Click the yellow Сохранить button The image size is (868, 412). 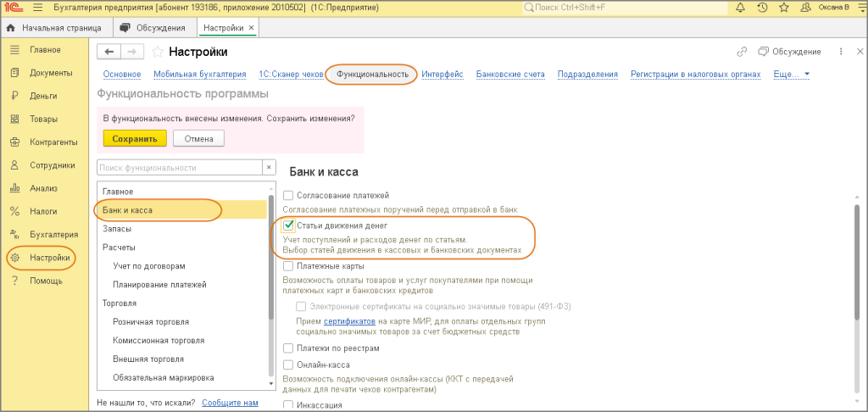(x=135, y=138)
